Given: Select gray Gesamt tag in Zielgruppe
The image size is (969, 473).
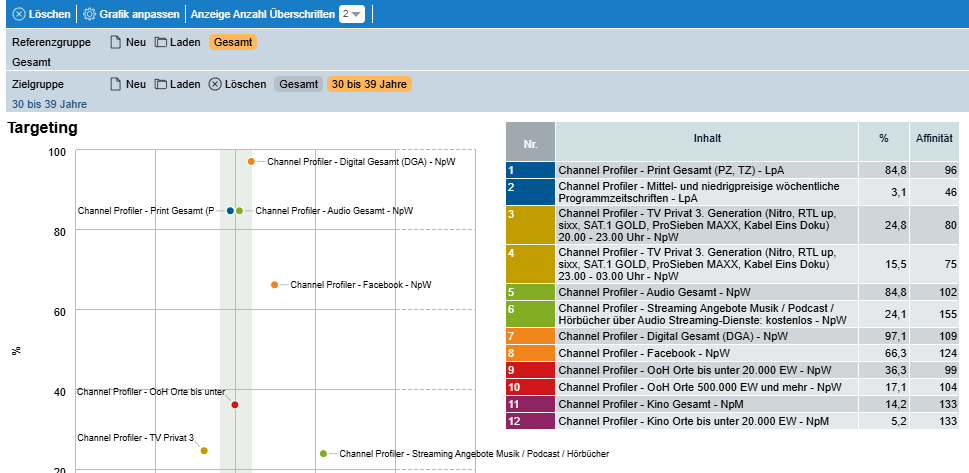Looking at the screenshot, I should (x=298, y=84).
